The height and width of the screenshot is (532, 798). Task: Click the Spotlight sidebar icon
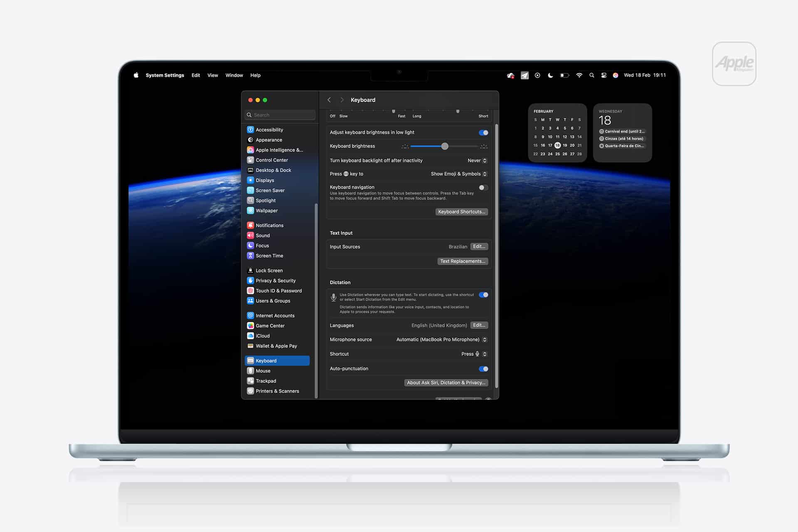pos(250,200)
